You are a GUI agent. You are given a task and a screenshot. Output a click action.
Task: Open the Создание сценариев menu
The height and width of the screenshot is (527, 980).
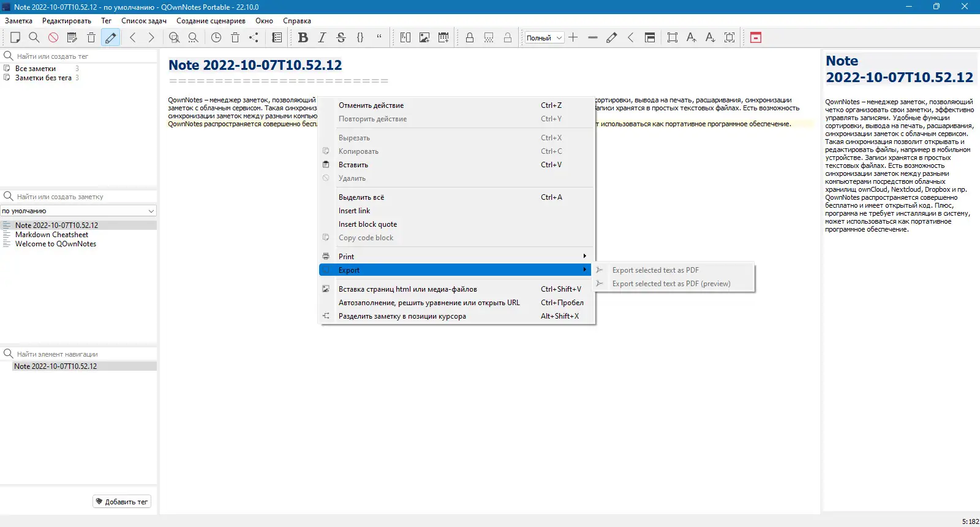coord(211,21)
